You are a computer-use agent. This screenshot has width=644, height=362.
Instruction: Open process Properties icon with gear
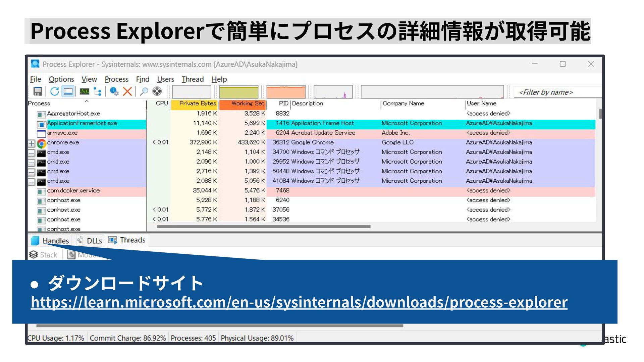point(114,91)
